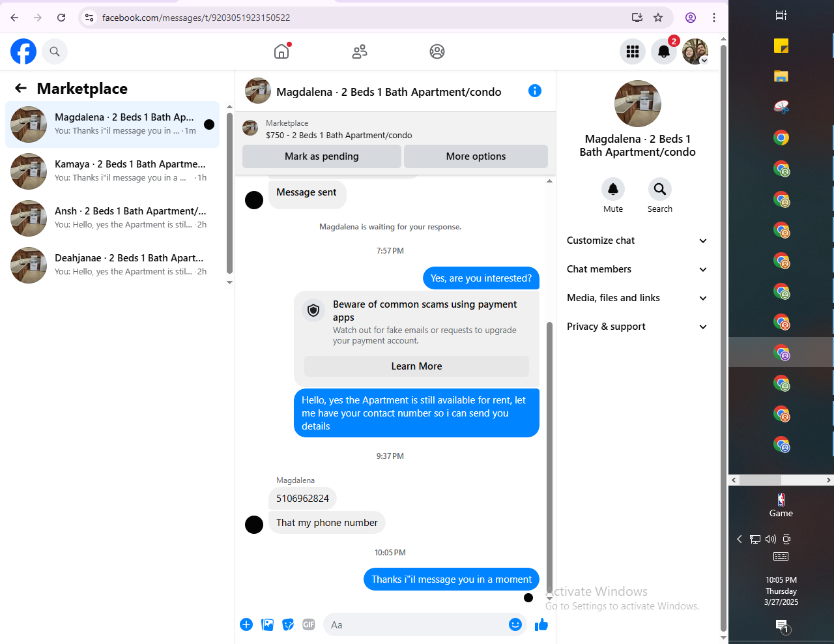Open the Chrome profile icon
Screen dimensions: 834x644
click(x=691, y=18)
